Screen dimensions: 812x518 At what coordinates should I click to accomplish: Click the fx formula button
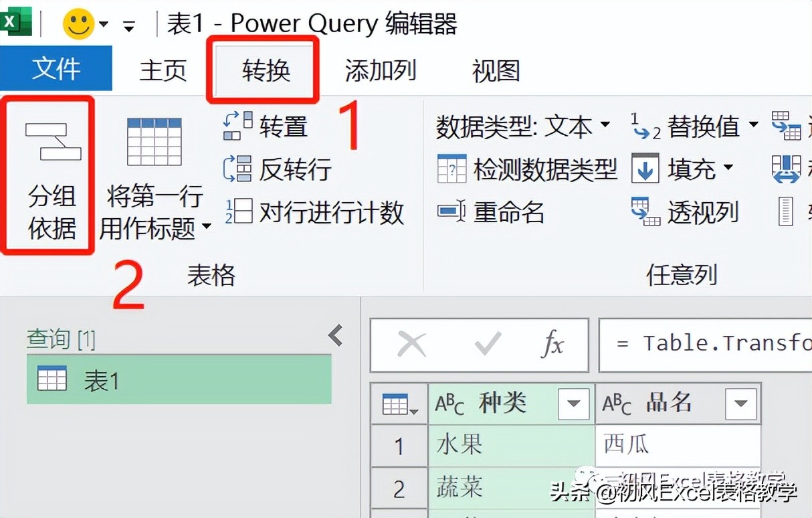(552, 345)
